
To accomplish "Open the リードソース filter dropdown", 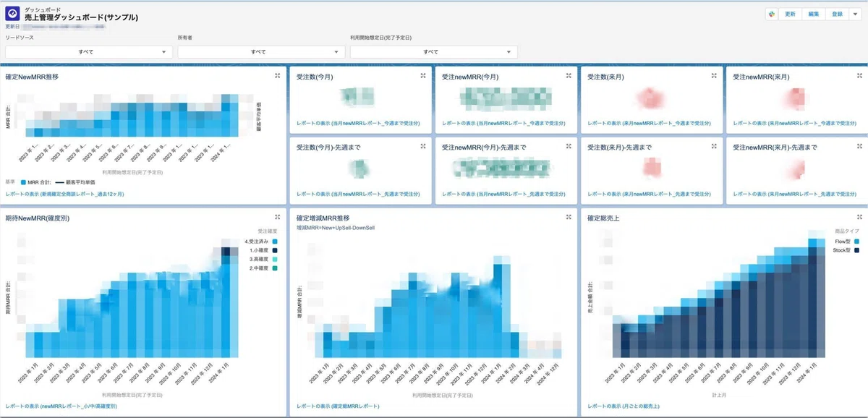I will pyautogui.click(x=89, y=52).
